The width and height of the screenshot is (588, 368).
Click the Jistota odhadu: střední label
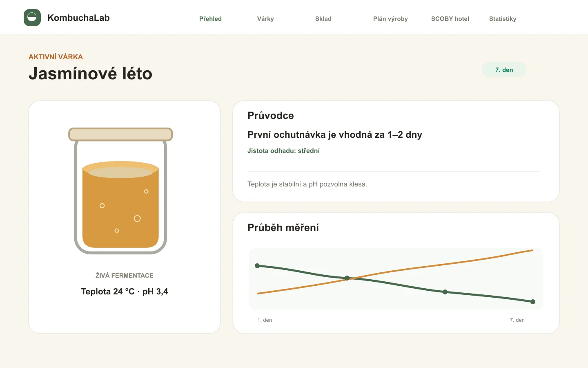point(283,150)
